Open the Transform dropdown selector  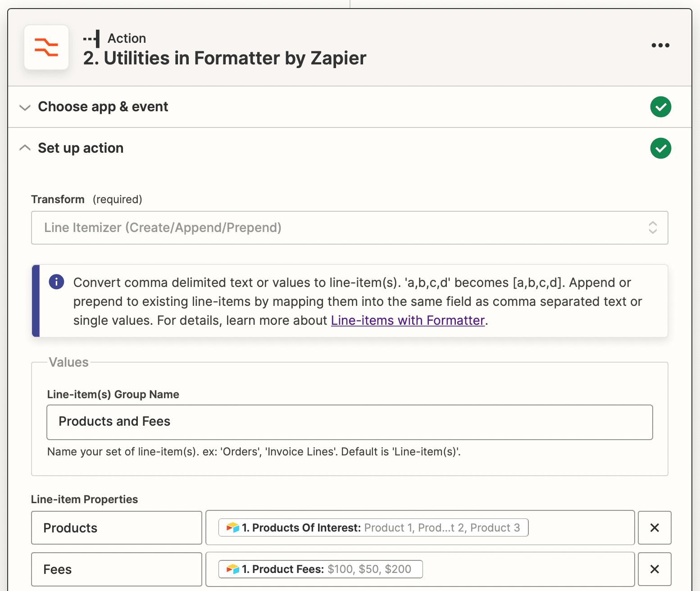click(x=349, y=227)
